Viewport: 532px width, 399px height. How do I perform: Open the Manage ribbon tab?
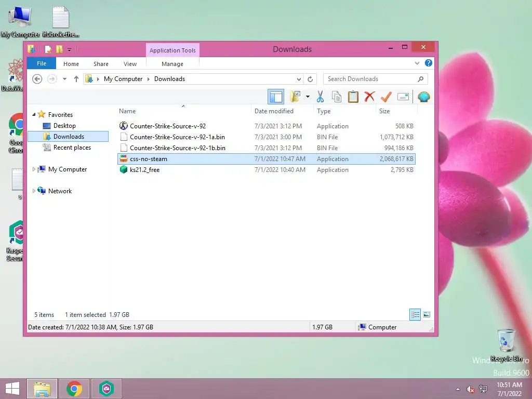coord(172,64)
